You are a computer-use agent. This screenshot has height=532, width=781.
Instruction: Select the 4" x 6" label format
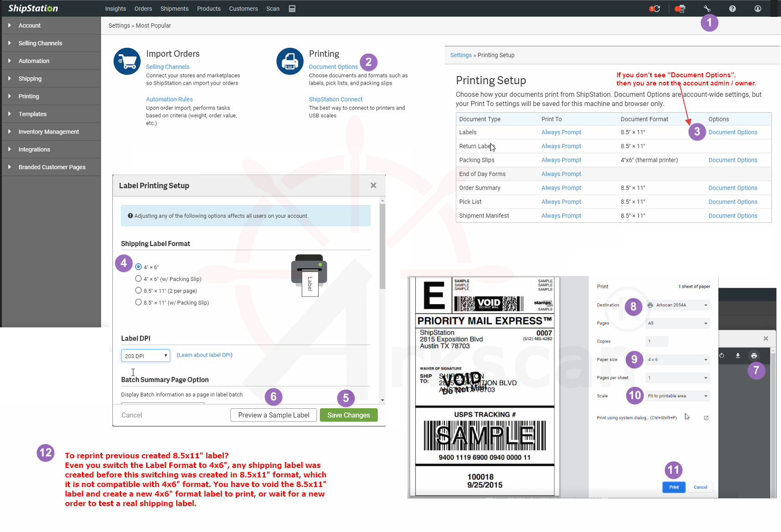click(x=138, y=267)
